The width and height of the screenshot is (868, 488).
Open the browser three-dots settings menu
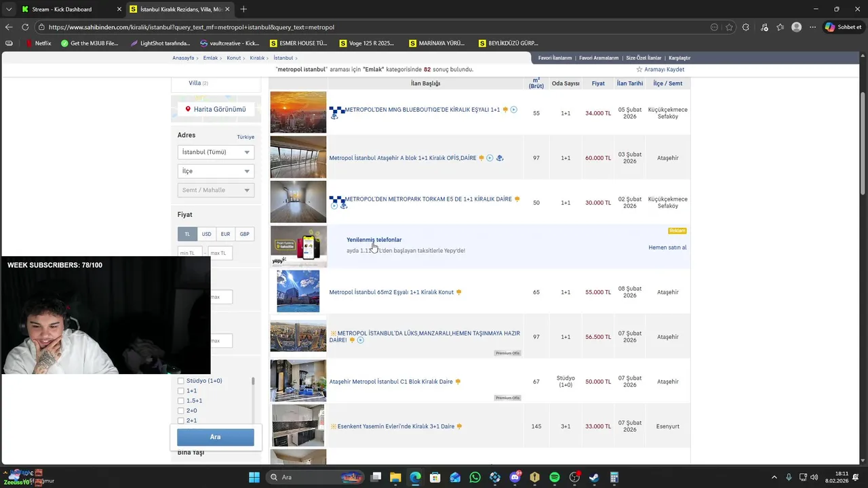point(813,27)
